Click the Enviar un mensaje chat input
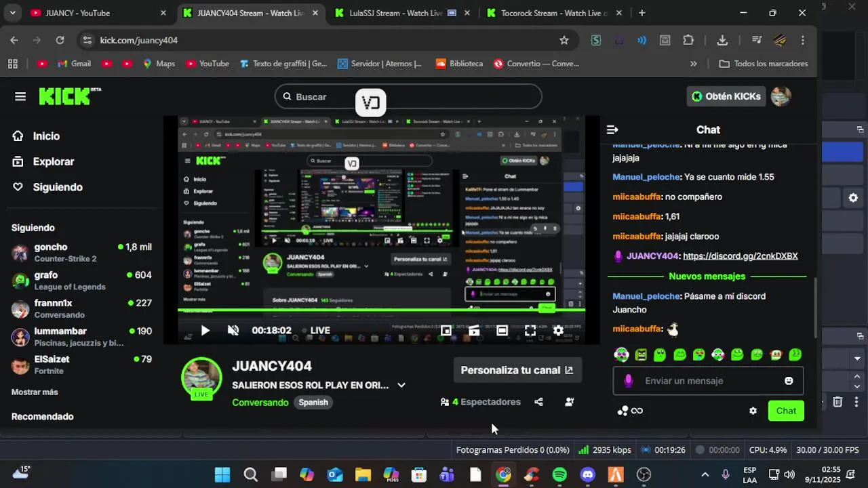This screenshot has width=868, height=488. click(x=708, y=381)
